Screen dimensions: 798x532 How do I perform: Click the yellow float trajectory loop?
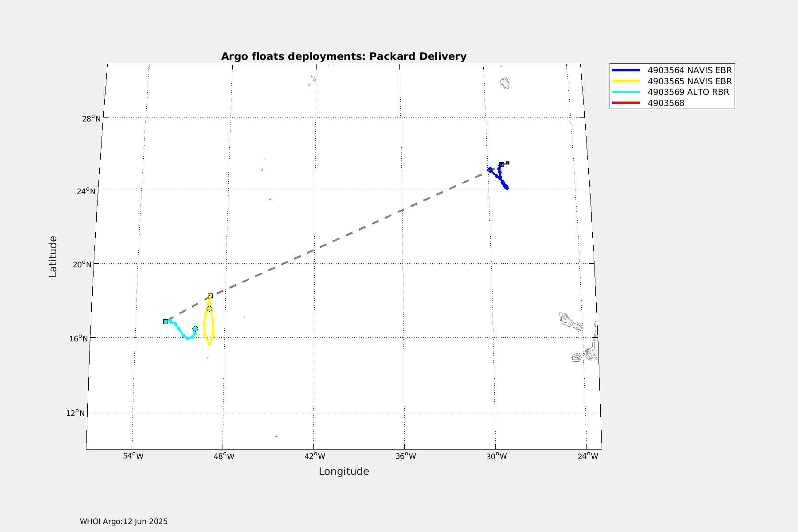pyautogui.click(x=213, y=328)
